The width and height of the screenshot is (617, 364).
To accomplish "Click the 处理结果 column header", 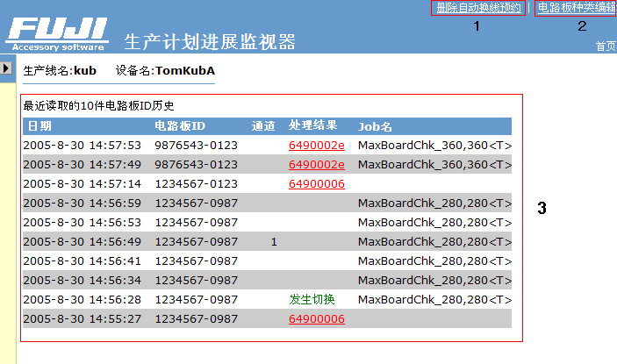I will click(312, 126).
